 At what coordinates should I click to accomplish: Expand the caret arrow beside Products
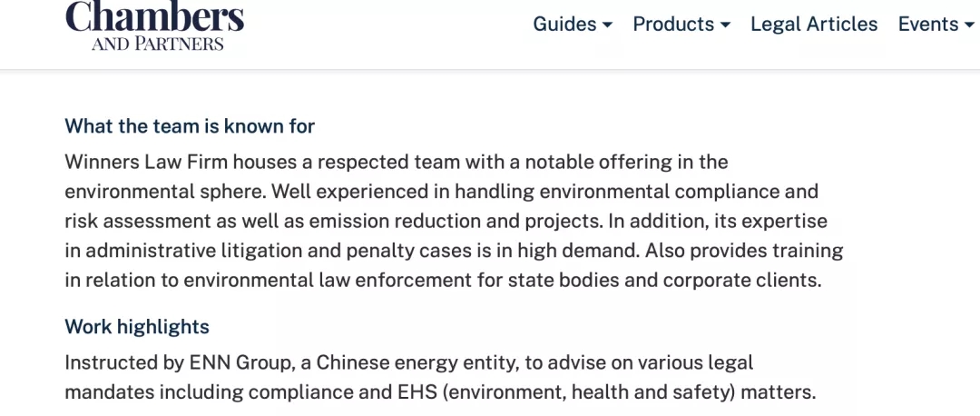(725, 25)
